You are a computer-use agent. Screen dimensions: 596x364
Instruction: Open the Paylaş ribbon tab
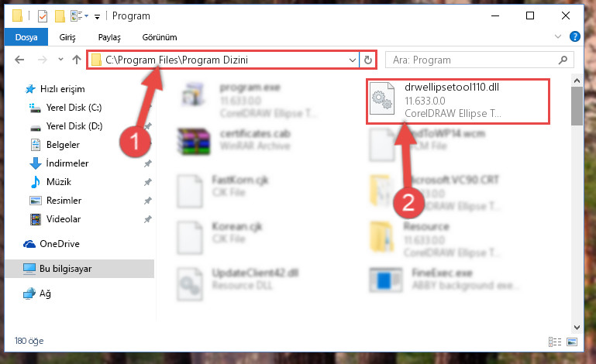coord(109,37)
